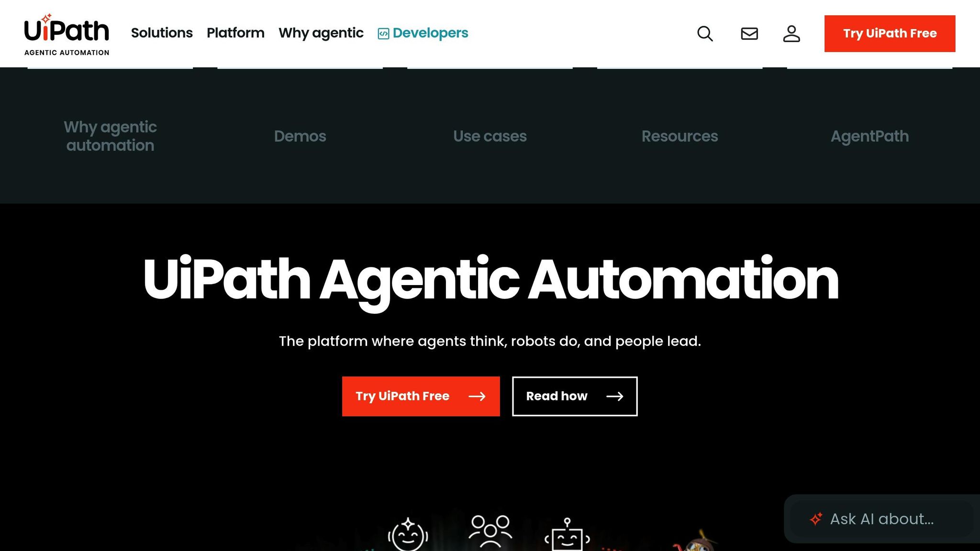980x551 pixels.
Task: Click the hero Try UiPath Free button
Action: tap(421, 396)
